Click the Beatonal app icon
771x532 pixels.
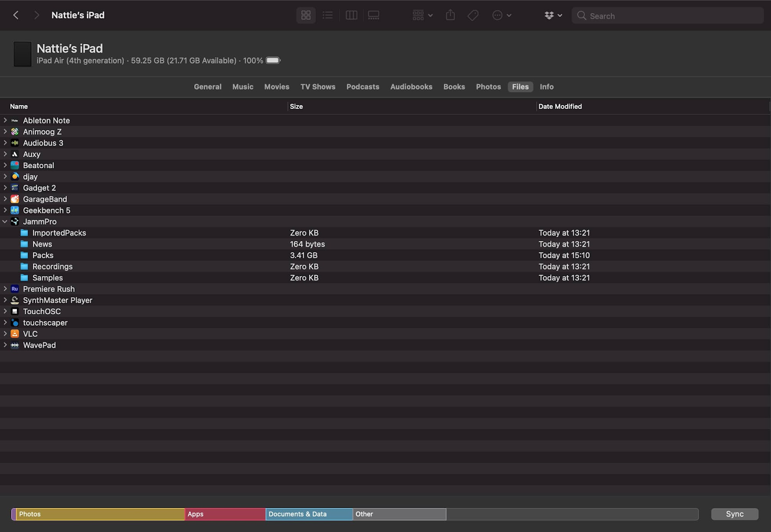click(15, 165)
